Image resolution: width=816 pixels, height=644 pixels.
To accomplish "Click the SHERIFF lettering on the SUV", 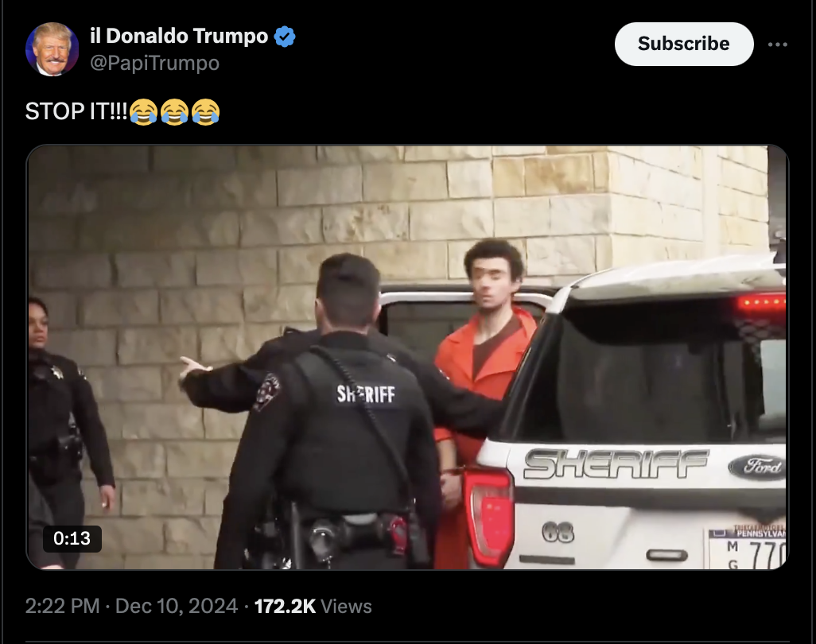I will point(616,464).
